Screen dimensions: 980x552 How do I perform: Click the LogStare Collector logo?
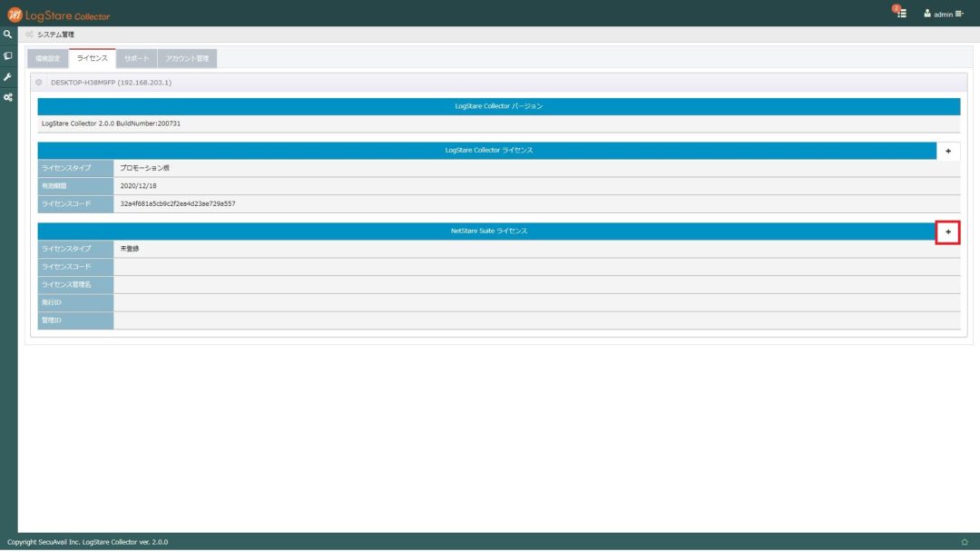click(x=59, y=15)
